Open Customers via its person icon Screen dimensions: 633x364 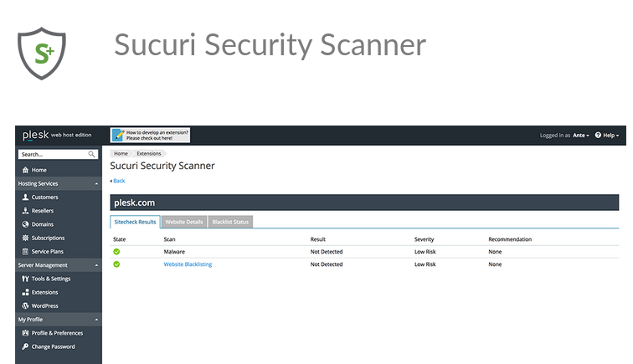tap(25, 197)
